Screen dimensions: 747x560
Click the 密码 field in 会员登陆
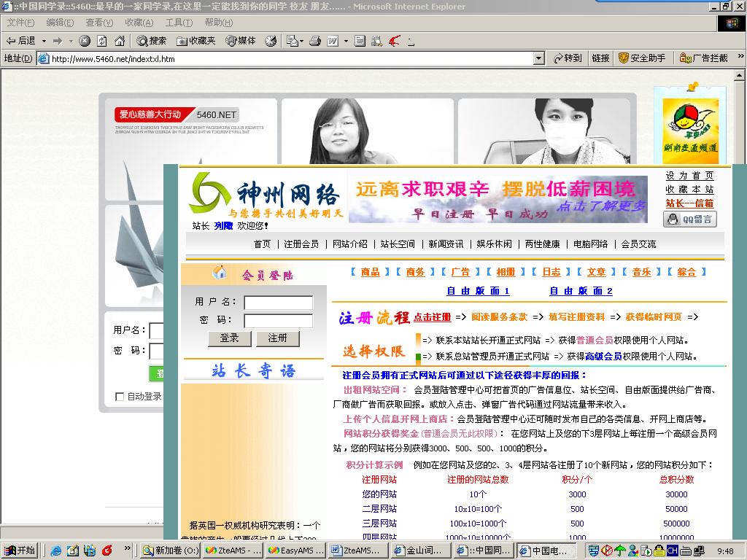click(278, 321)
